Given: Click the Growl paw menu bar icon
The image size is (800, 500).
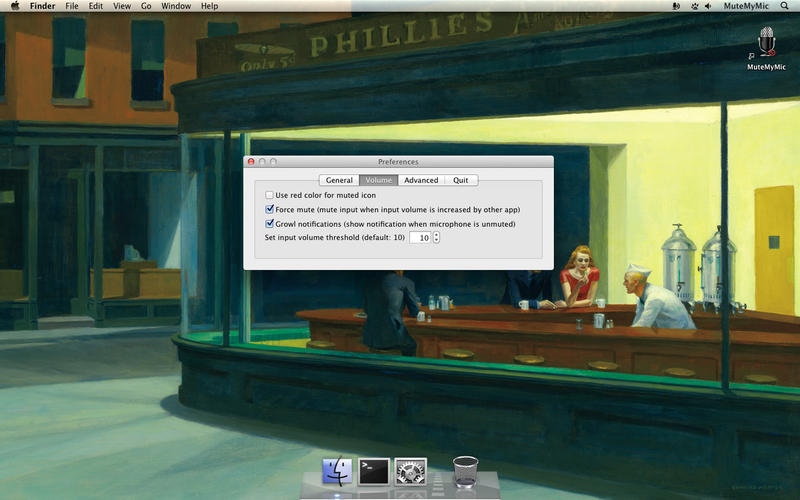Looking at the screenshot, I should [694, 6].
